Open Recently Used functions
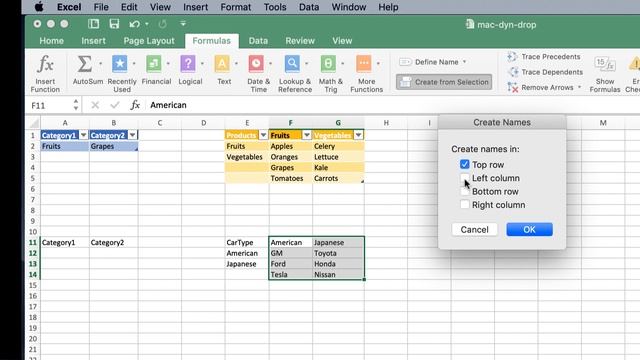 point(122,73)
